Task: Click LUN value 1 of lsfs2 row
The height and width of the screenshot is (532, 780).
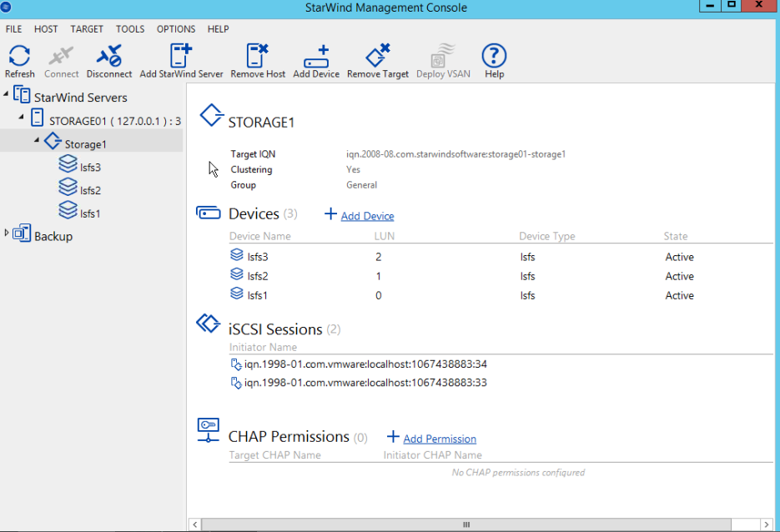Action: (x=379, y=277)
